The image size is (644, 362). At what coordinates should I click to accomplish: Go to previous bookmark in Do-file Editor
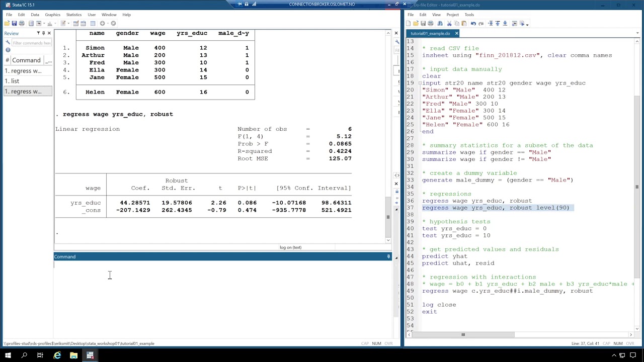(498, 23)
